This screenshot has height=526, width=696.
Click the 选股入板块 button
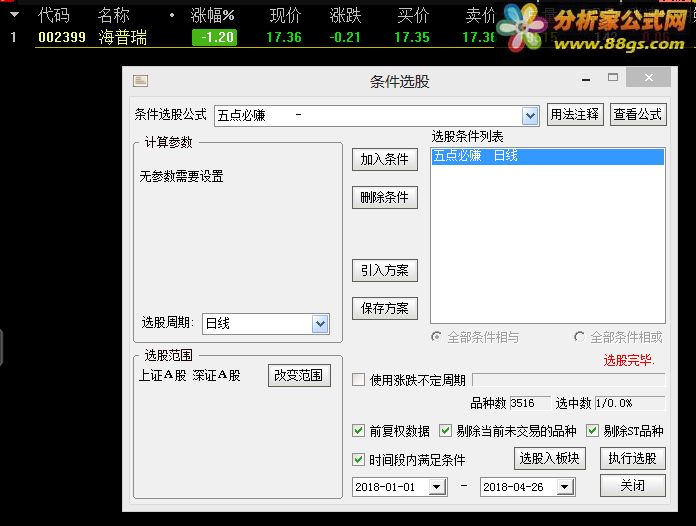[550, 458]
